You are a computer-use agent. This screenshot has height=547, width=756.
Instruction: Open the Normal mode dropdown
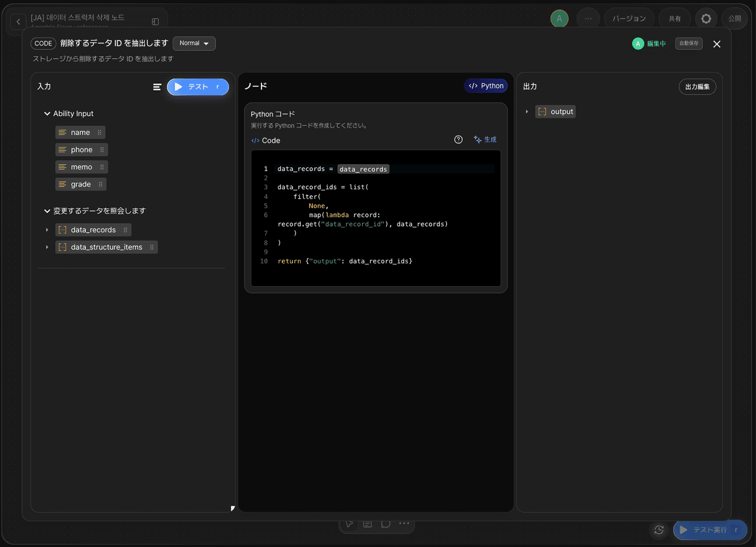coord(194,43)
